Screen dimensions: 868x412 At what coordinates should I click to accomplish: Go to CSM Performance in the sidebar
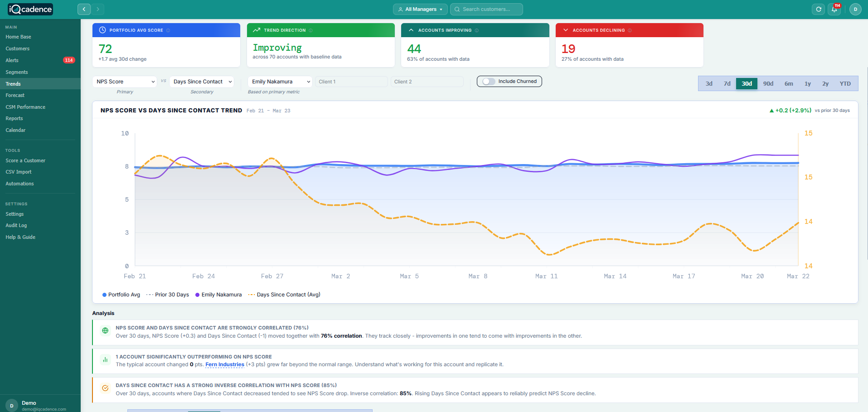pos(25,107)
